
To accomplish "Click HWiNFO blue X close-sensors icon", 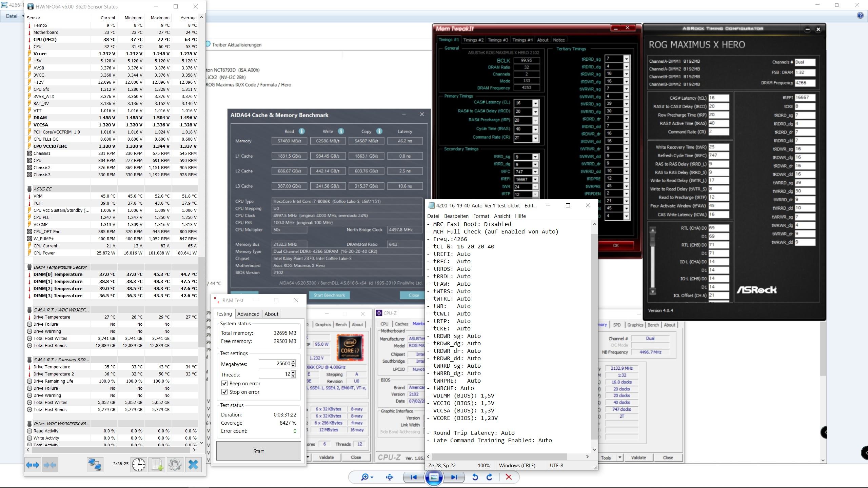I will click(x=193, y=465).
